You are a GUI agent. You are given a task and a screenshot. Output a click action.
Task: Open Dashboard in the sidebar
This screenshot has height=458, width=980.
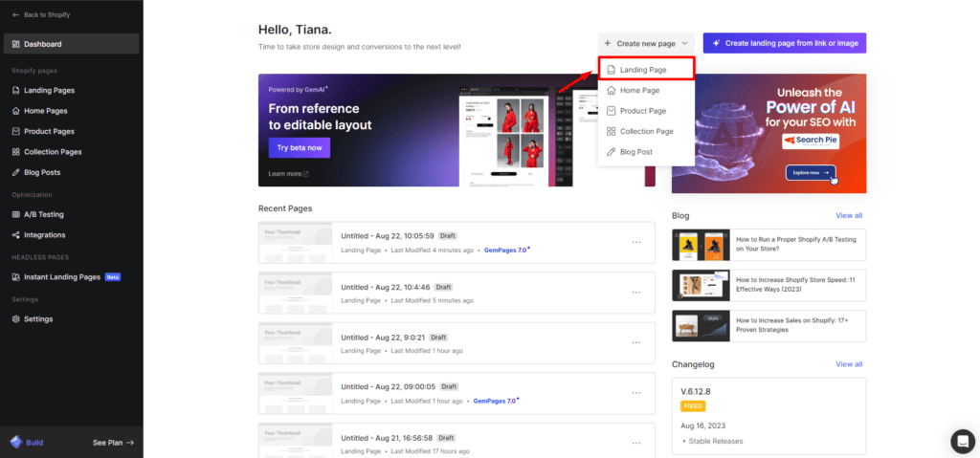click(x=71, y=44)
